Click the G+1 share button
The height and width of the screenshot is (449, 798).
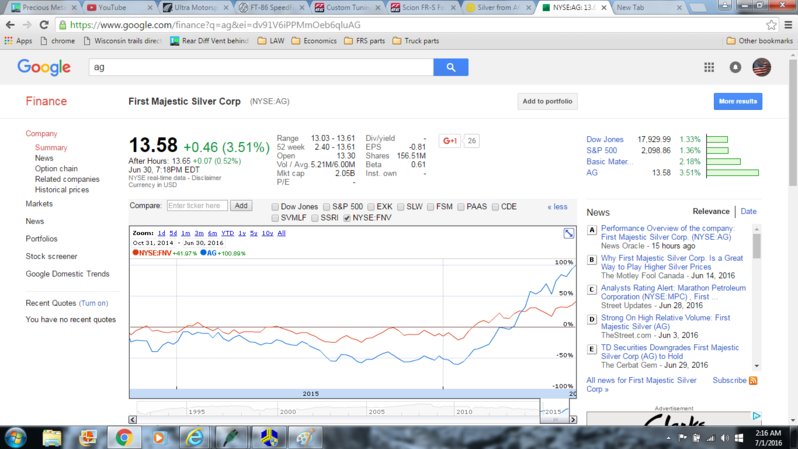[x=450, y=141]
